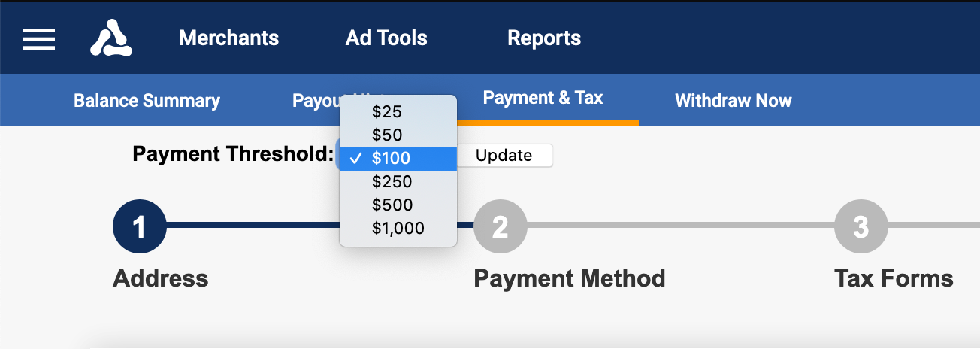980x349 pixels.
Task: Select the checked $100 option
Action: point(398,159)
